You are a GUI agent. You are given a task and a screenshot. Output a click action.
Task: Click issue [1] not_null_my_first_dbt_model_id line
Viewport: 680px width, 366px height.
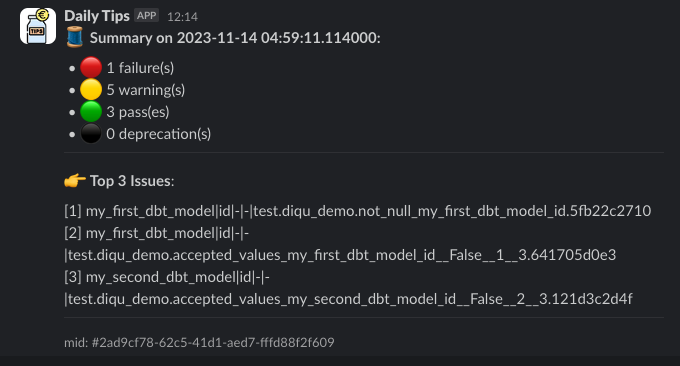pos(358,211)
